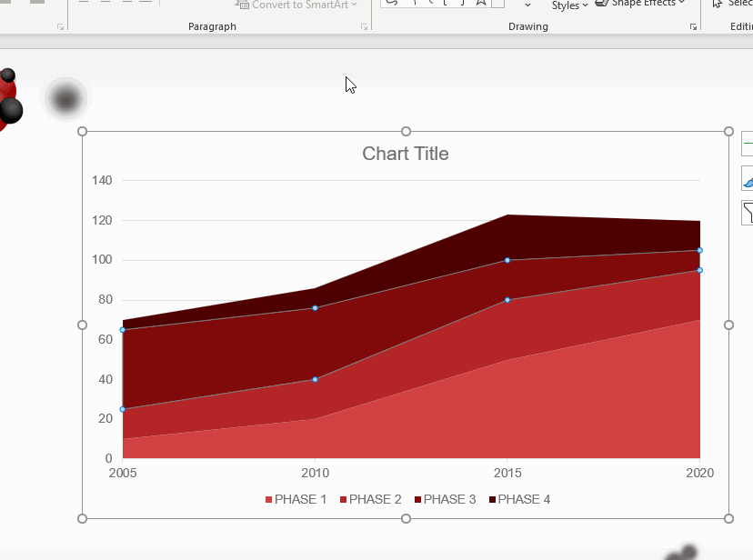Screen dimensions: 753x560
Task: Click the bottom-left corner chart handle
Action: click(83, 518)
